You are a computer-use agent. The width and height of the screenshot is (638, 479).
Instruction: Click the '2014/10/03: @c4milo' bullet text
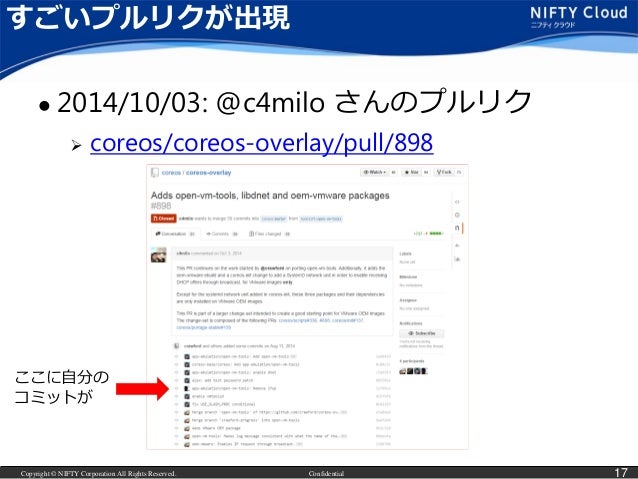click(x=190, y=102)
